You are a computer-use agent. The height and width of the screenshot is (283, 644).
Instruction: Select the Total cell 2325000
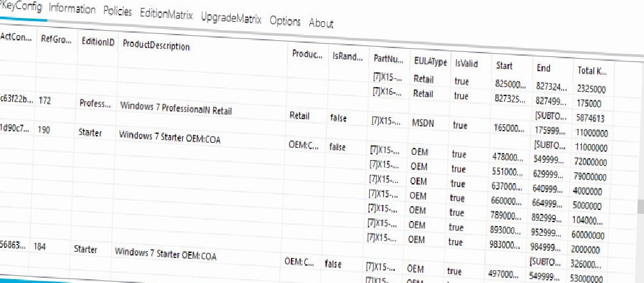click(592, 89)
